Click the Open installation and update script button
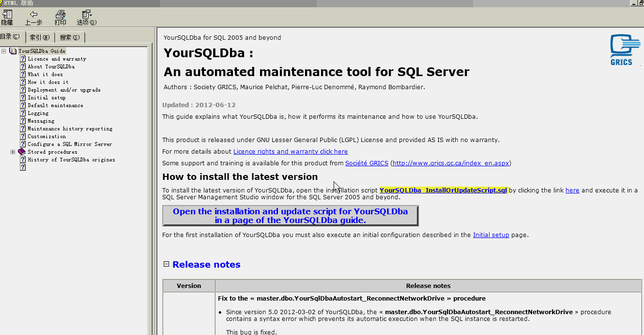This screenshot has width=644, height=335. click(290, 216)
